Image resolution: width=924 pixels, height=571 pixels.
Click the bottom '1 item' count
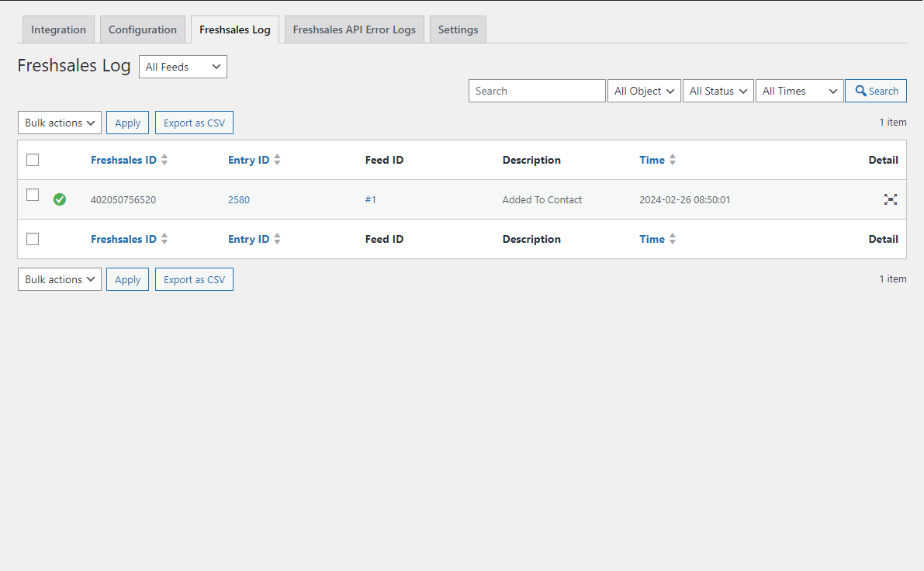coord(893,279)
